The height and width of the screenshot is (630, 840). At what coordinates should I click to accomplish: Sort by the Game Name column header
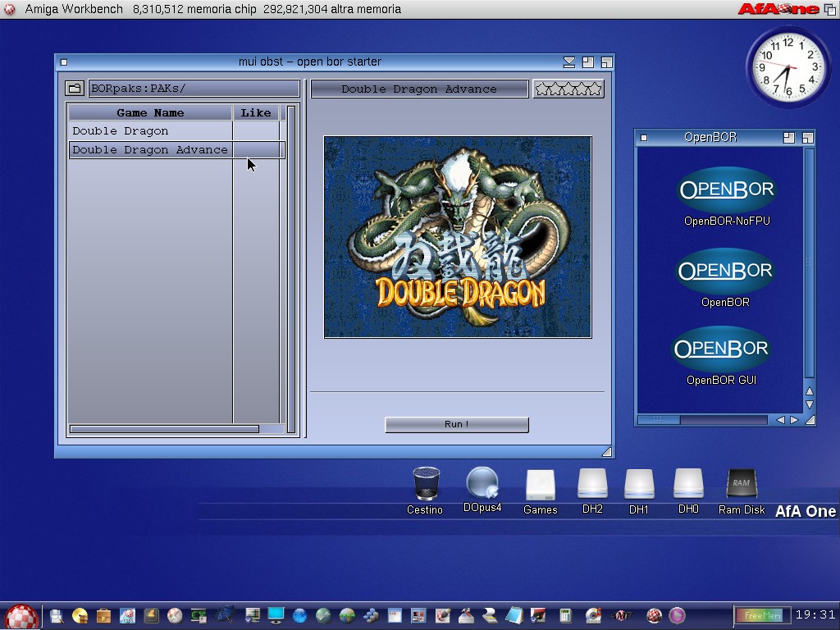150,113
